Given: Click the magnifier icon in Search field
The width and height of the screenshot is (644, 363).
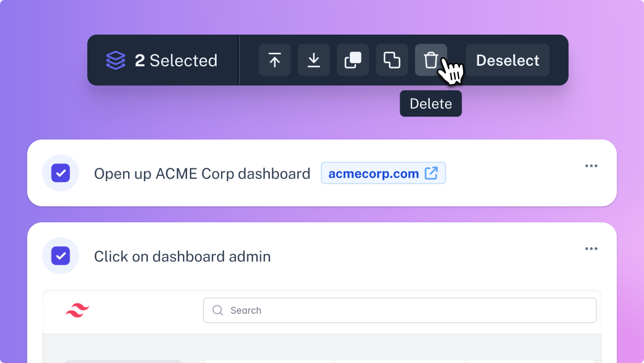Looking at the screenshot, I should (218, 310).
